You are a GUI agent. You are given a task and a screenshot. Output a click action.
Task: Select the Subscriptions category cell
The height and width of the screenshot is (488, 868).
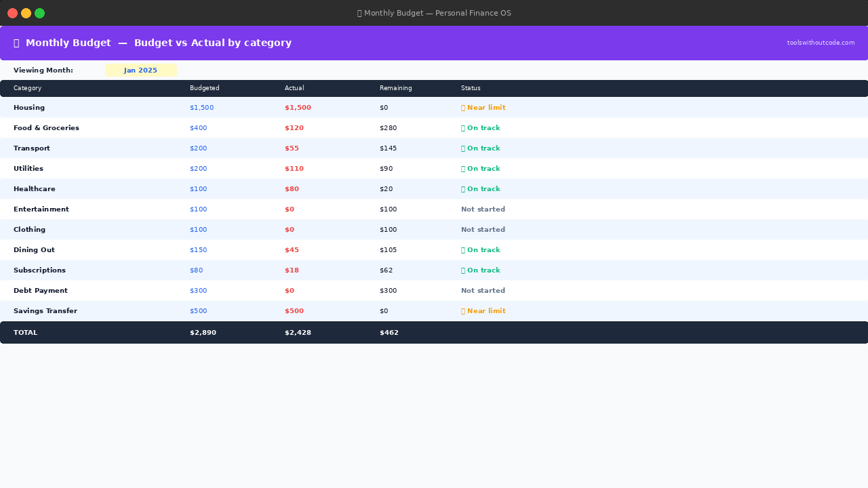[x=39, y=270]
